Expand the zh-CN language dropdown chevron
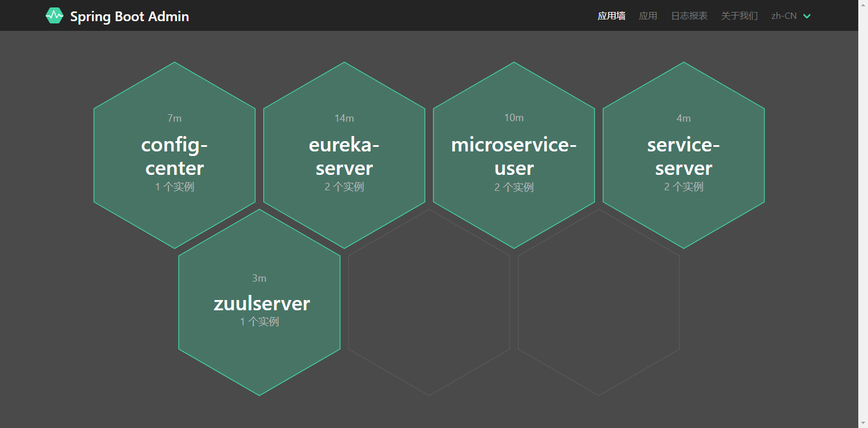868x428 pixels. 807,16
